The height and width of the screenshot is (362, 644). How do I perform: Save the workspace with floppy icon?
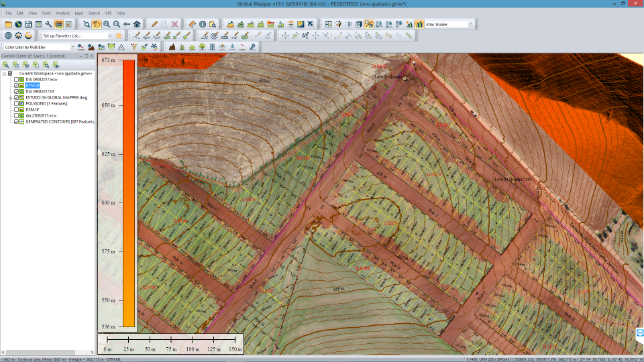(28, 24)
